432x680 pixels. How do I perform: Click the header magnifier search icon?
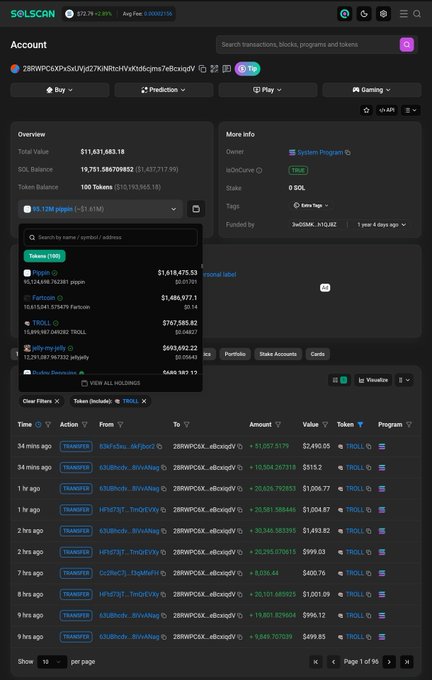[x=417, y=14]
